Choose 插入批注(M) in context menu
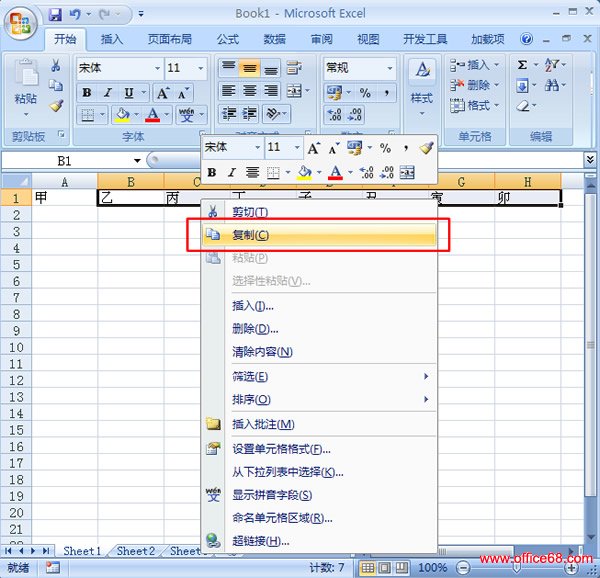 pos(319,424)
